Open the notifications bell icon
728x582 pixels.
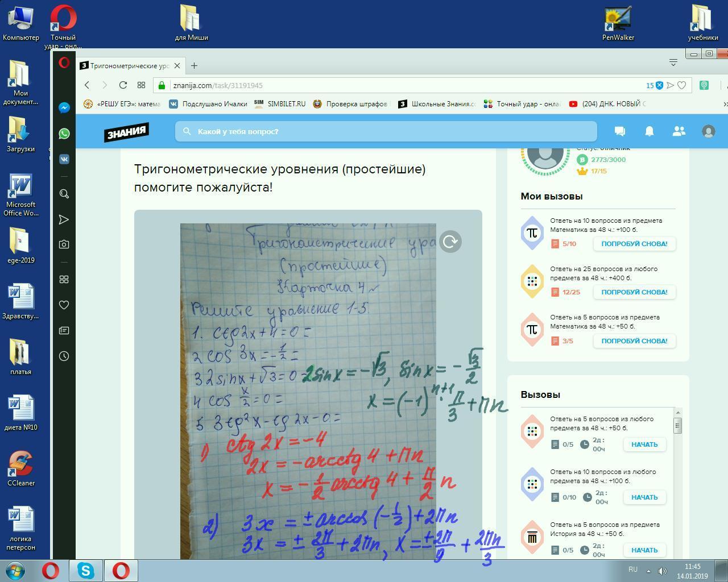[x=649, y=131]
